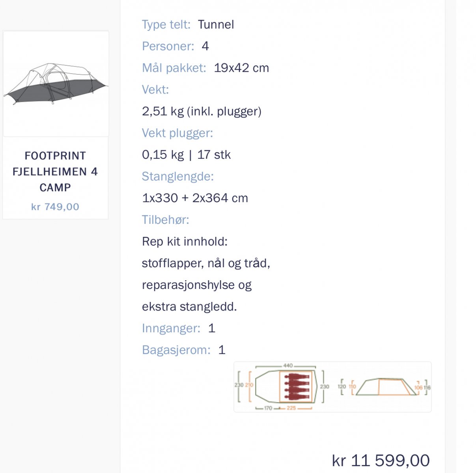
Task: Click the kr 11 599,00 tent price
Action: (381, 460)
